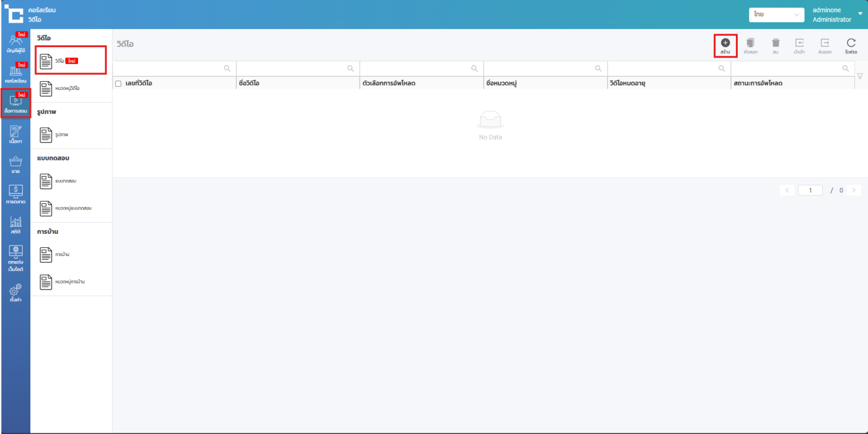Click the รีเฟรช (refresh) icon
Image resolution: width=868 pixels, height=434 pixels.
(x=851, y=43)
